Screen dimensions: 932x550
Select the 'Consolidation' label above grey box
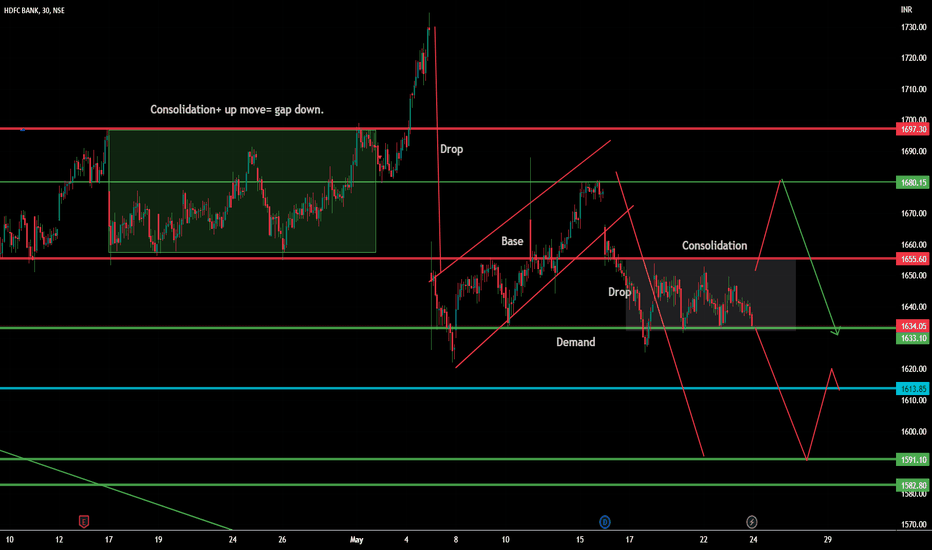pyautogui.click(x=714, y=246)
